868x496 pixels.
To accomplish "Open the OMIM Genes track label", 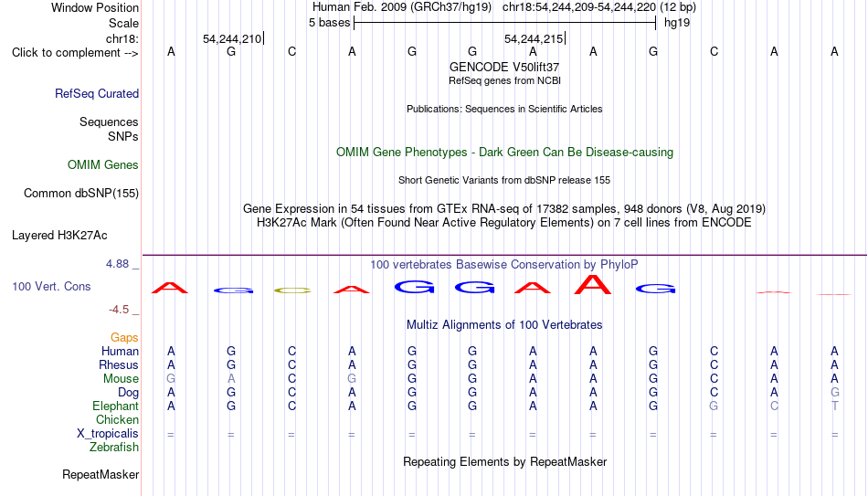I will coord(103,165).
